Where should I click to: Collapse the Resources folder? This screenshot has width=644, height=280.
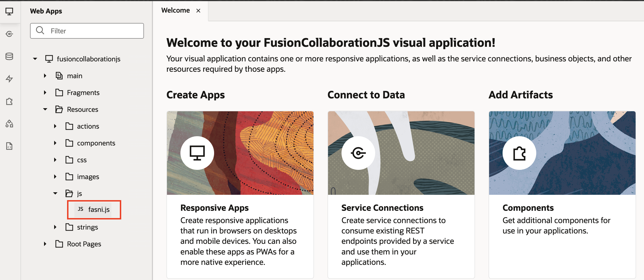point(45,109)
